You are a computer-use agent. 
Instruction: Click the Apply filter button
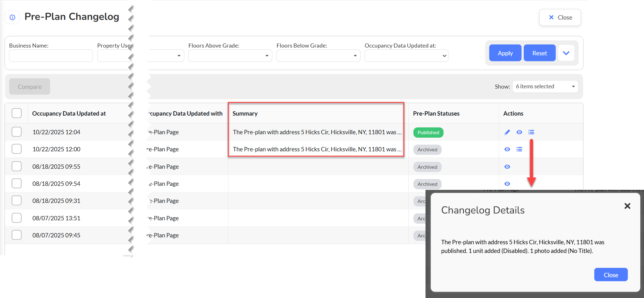tap(505, 53)
